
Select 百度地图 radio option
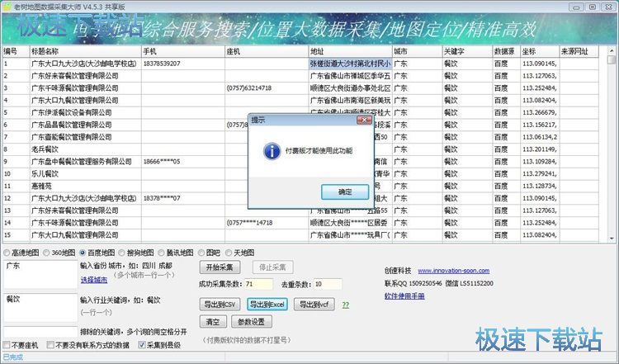[97, 253]
